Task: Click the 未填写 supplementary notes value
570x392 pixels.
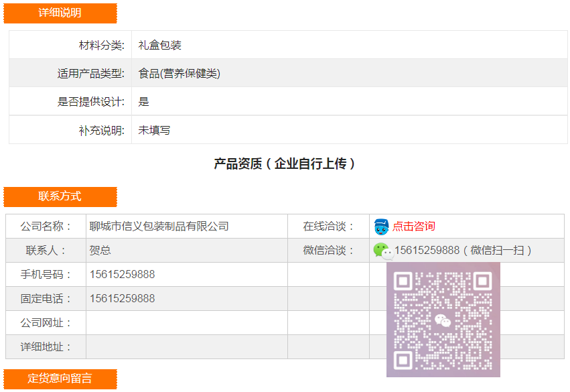Action: [x=155, y=130]
